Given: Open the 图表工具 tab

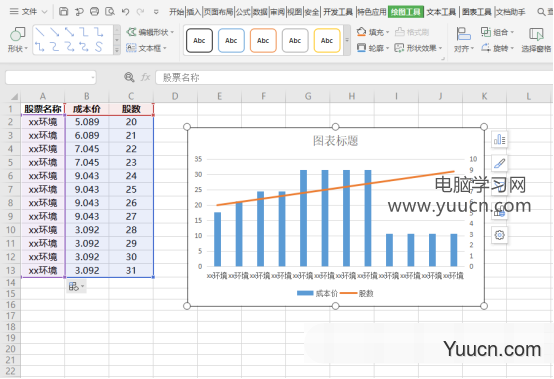Looking at the screenshot, I should tap(477, 12).
